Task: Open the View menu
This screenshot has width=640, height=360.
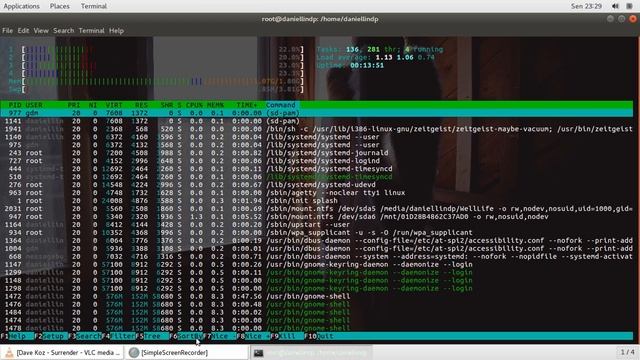Action: [x=41, y=31]
